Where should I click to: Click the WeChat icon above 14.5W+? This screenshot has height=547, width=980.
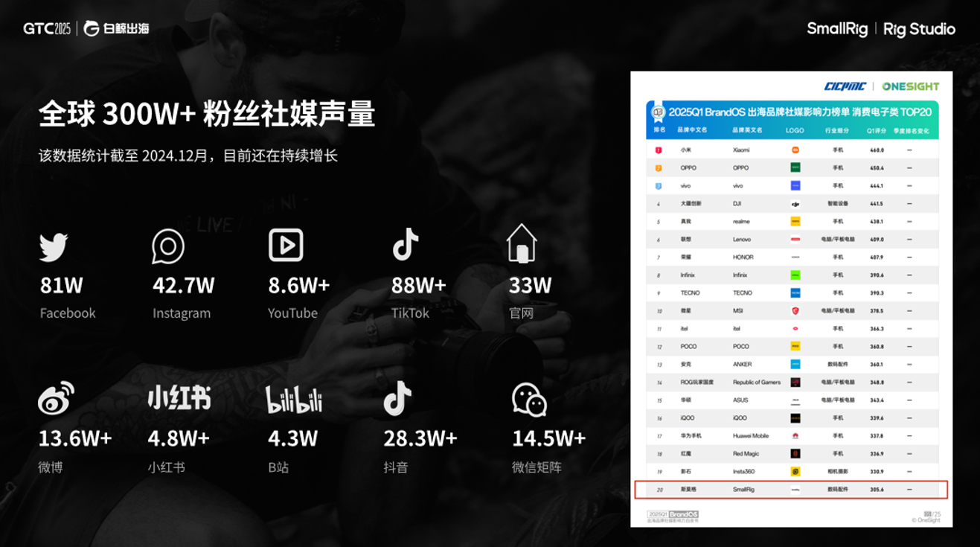(x=530, y=400)
